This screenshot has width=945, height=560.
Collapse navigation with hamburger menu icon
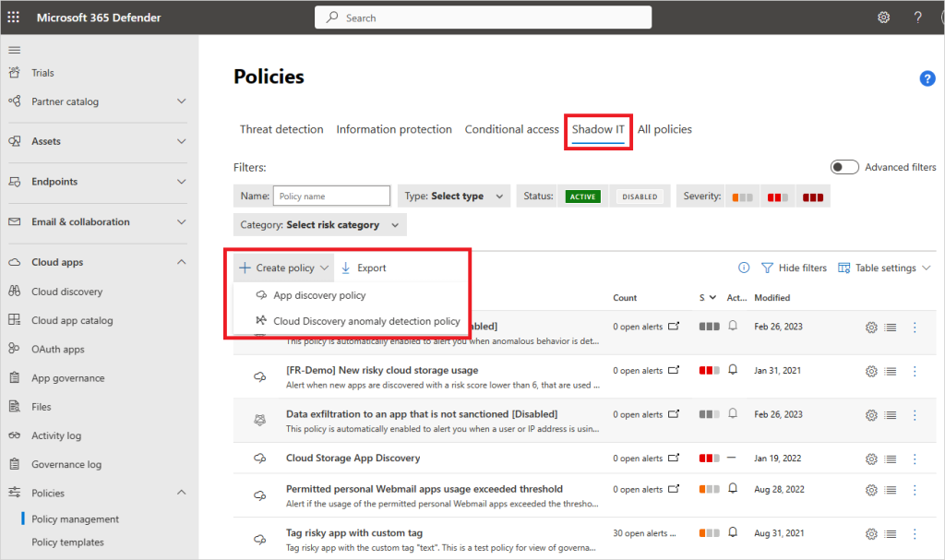point(14,50)
